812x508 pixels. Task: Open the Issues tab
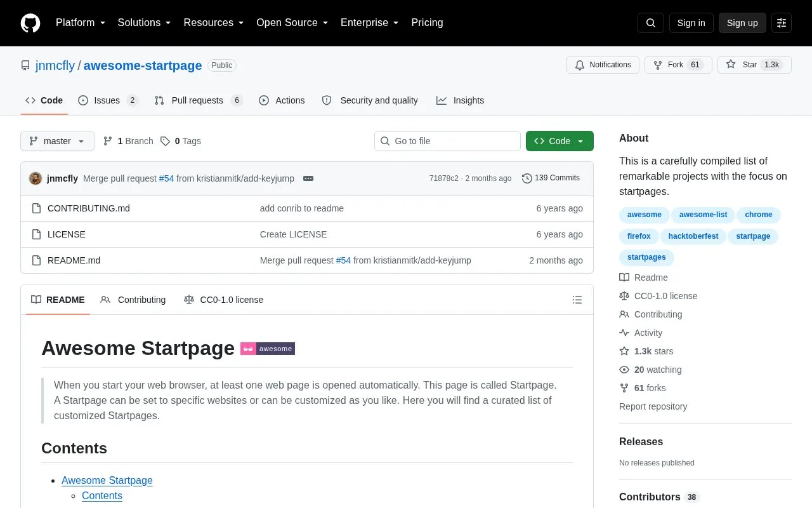(x=108, y=100)
